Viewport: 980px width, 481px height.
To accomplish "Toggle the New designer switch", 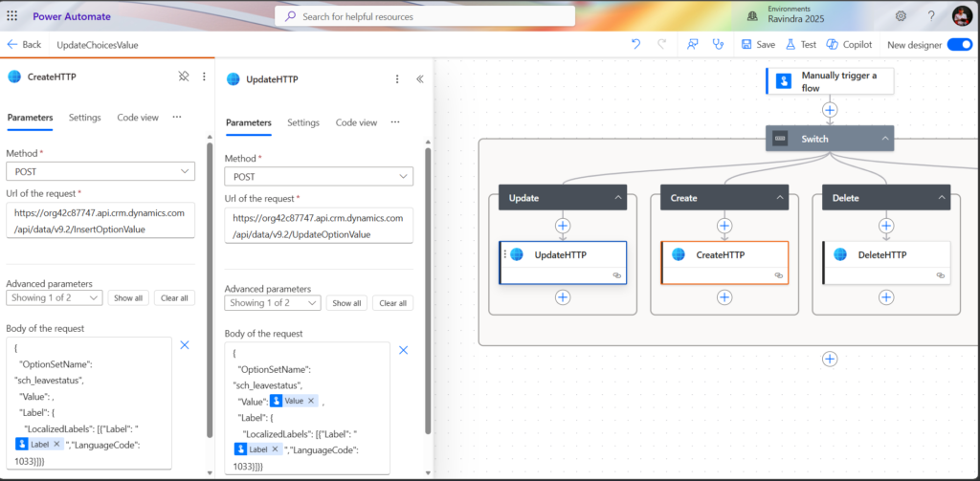I will click(959, 44).
